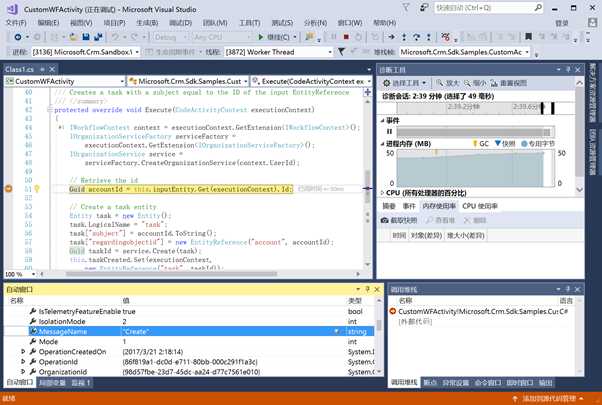602x405 pixels.
Task: Toggle auto-hide pin on Diagnostic Tools panel
Action: point(568,69)
